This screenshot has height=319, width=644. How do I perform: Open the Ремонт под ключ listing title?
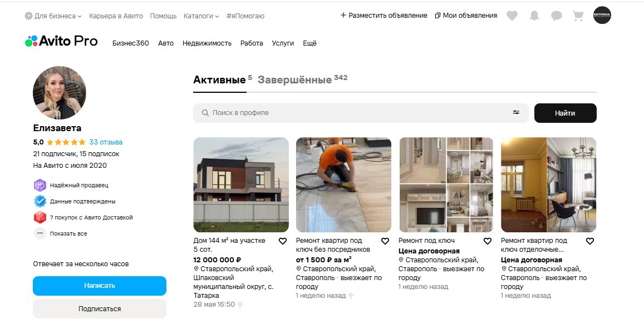tap(427, 241)
